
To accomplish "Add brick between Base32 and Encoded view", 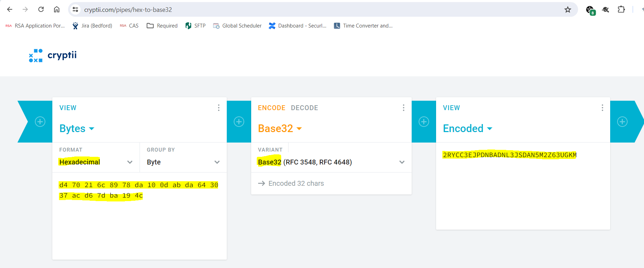I will [x=424, y=122].
